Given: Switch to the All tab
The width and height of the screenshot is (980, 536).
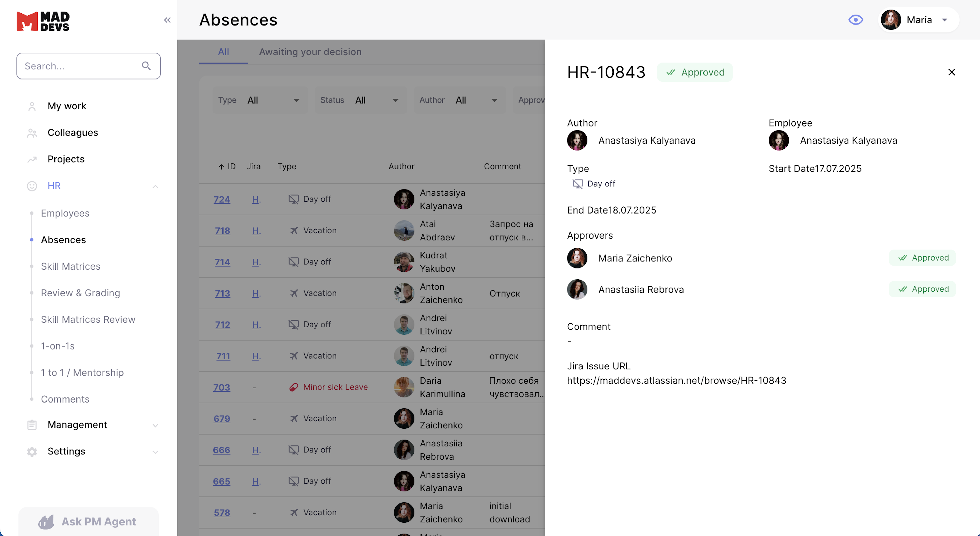Looking at the screenshot, I should tap(223, 52).
